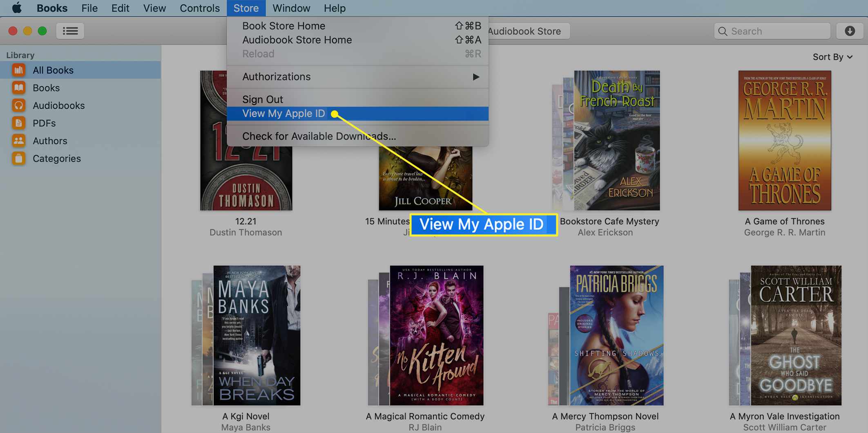Click the Audiobooks headphones icon
868x433 pixels.
[18, 105]
